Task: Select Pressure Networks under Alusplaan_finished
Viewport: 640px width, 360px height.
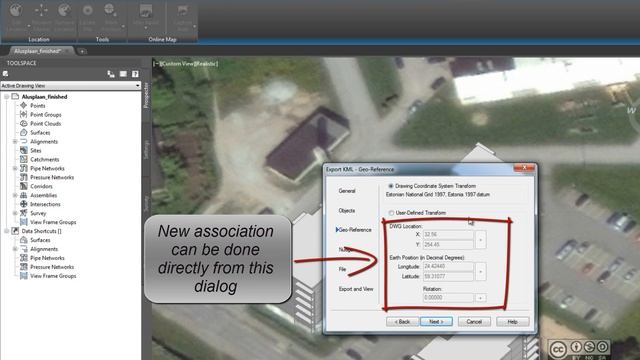Action: click(x=52, y=178)
